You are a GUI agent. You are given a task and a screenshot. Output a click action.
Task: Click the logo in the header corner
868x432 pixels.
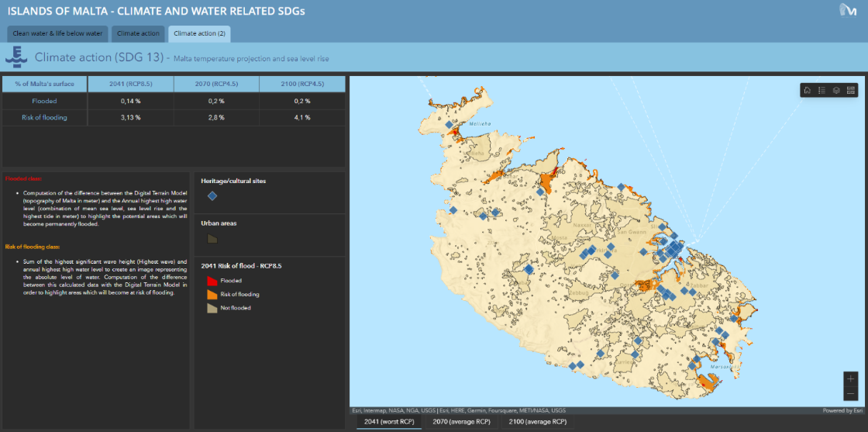pos(848,11)
